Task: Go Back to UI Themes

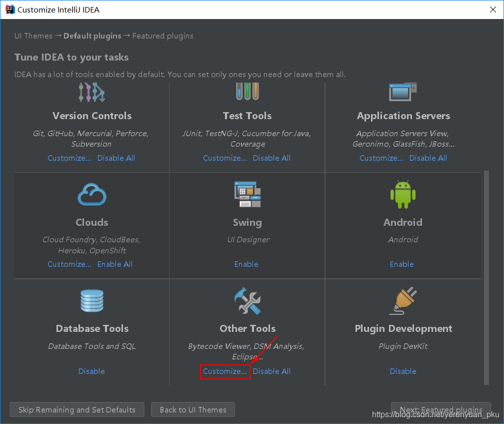Action: (x=193, y=409)
